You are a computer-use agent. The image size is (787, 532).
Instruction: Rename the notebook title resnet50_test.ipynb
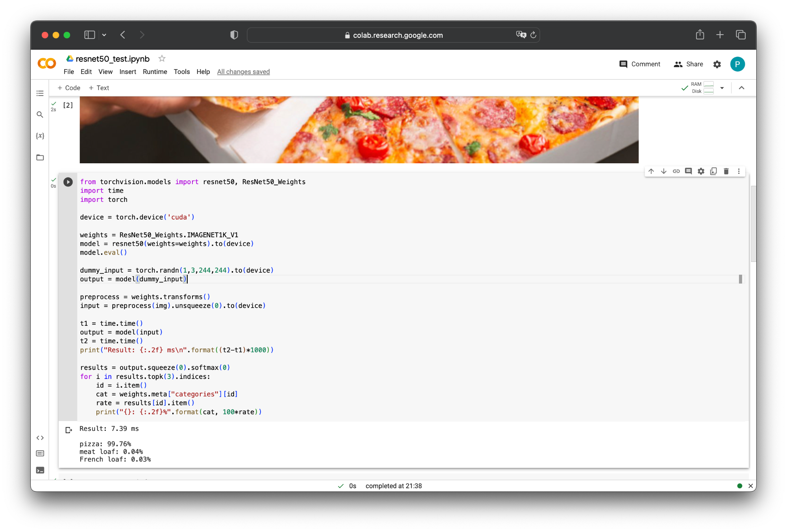[113, 59]
